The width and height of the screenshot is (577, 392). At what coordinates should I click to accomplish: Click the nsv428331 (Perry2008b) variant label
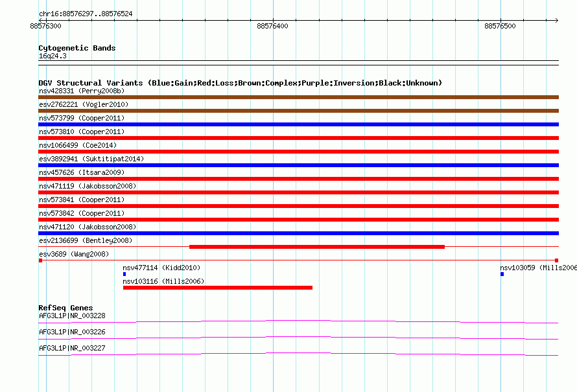click(82, 91)
